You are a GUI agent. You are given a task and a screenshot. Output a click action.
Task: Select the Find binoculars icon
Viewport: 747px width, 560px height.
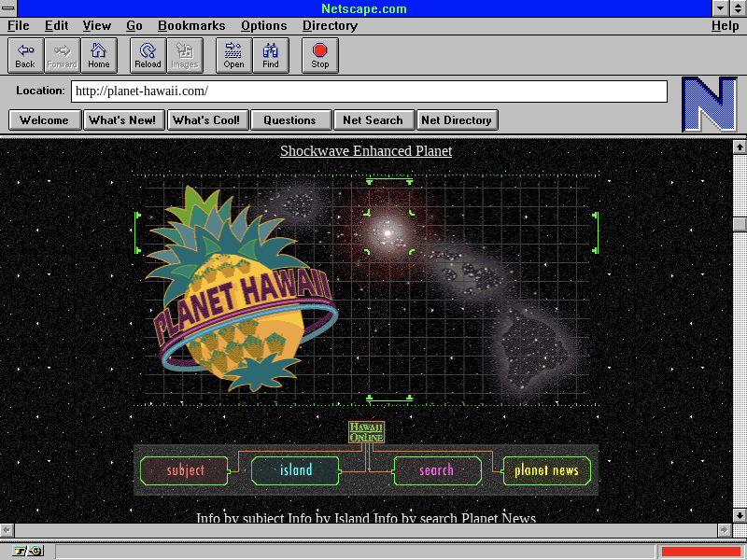point(271,55)
